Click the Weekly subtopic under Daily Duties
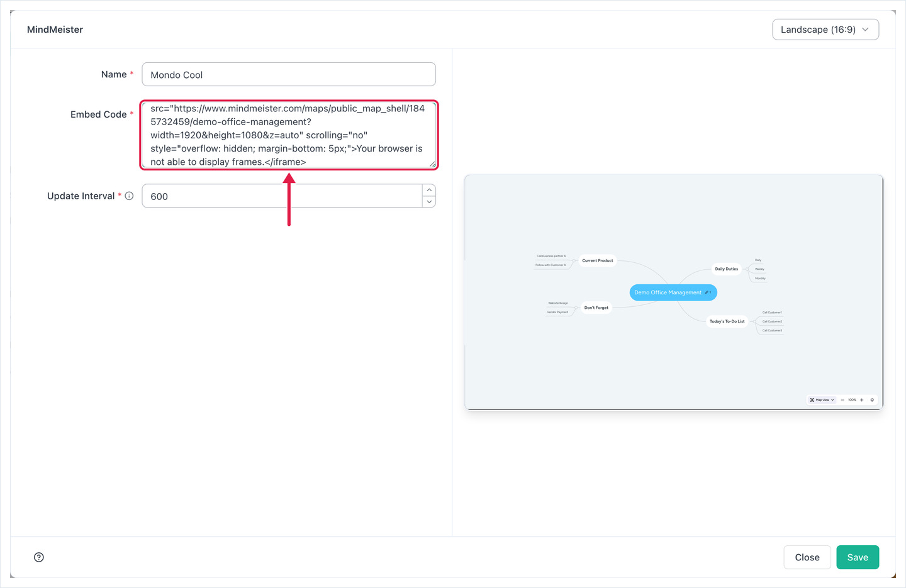Viewport: 906px width, 588px height. point(759,269)
